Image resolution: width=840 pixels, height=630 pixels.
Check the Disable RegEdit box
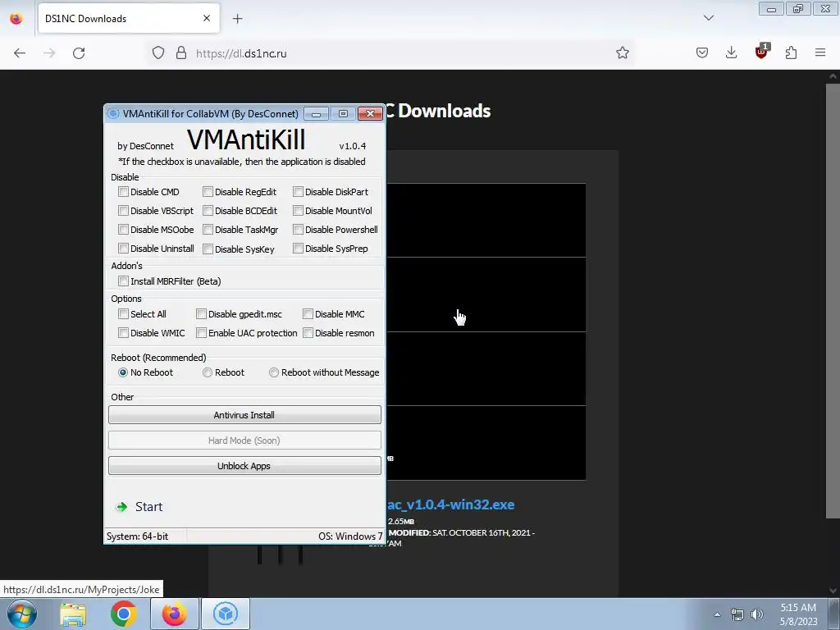click(208, 192)
